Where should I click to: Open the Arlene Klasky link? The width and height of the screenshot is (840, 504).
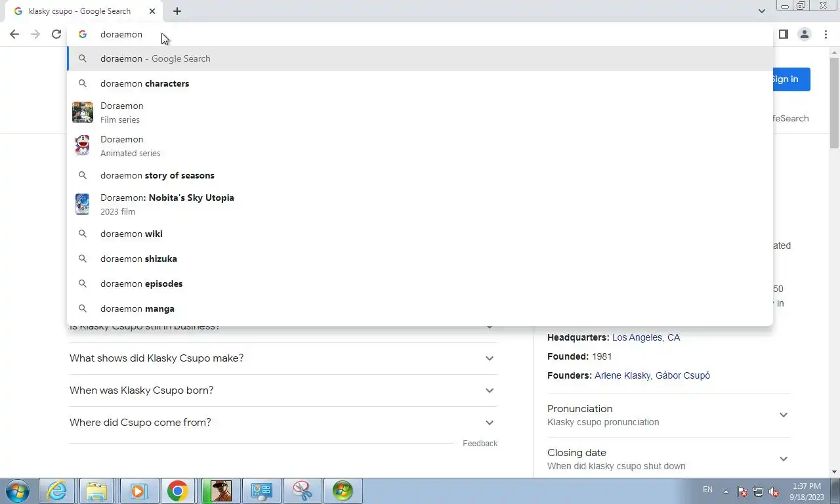(x=622, y=375)
